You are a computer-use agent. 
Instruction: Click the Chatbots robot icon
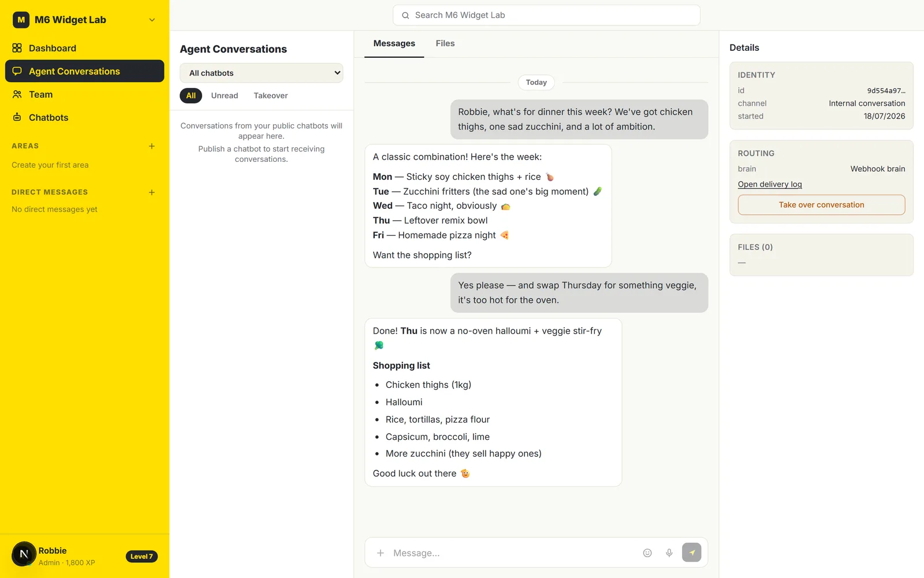point(17,117)
